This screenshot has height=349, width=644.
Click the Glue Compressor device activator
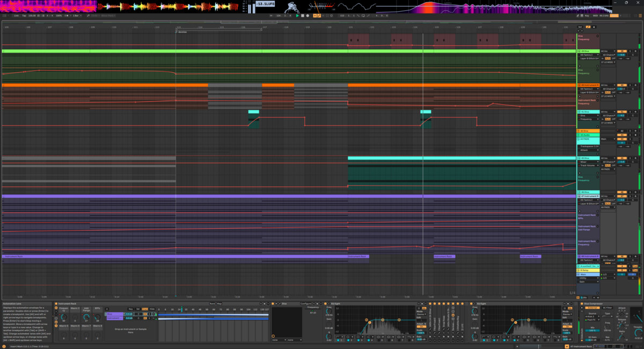582,304
